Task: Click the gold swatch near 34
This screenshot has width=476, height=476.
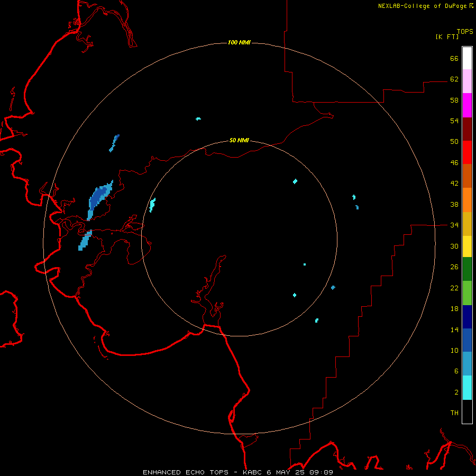Action: tap(467, 224)
